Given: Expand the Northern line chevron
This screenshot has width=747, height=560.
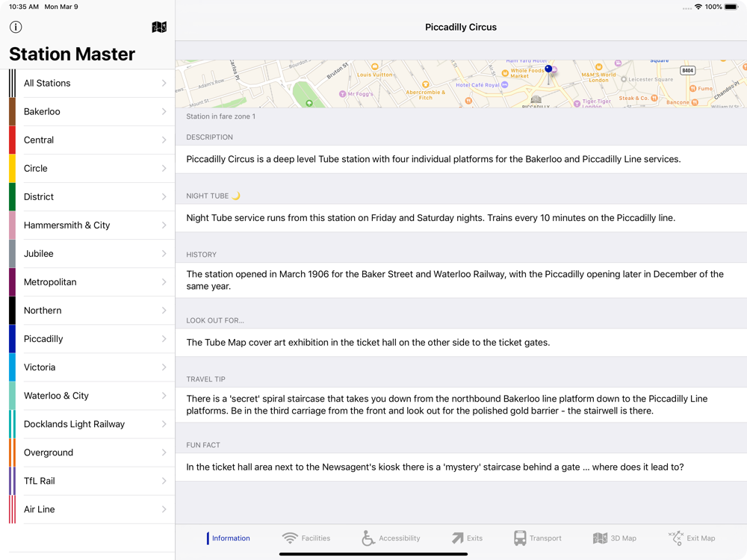Looking at the screenshot, I should [x=164, y=311].
